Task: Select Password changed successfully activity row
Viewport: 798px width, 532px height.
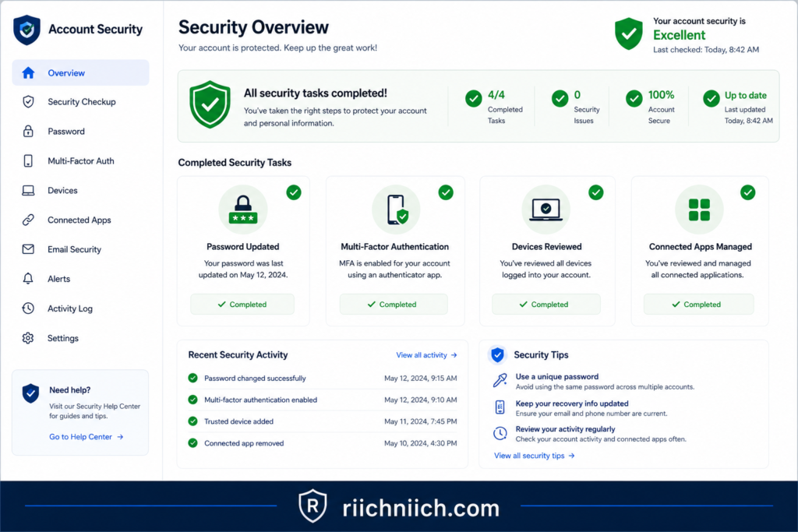Action: tap(322, 378)
